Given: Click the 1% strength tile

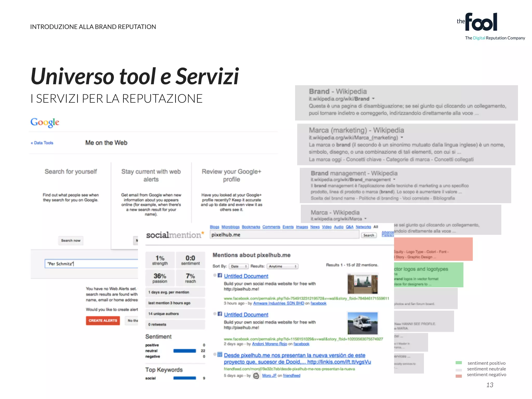Looking at the screenshot, I should (160, 260).
